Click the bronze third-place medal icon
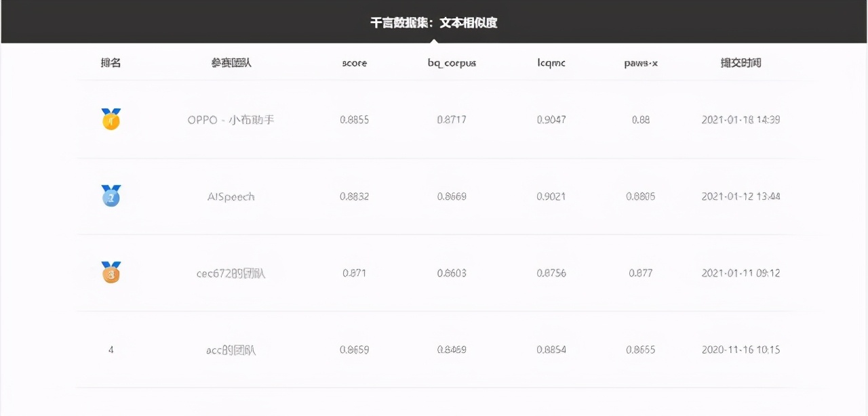Viewport: 868px width, 416px height. (x=111, y=272)
